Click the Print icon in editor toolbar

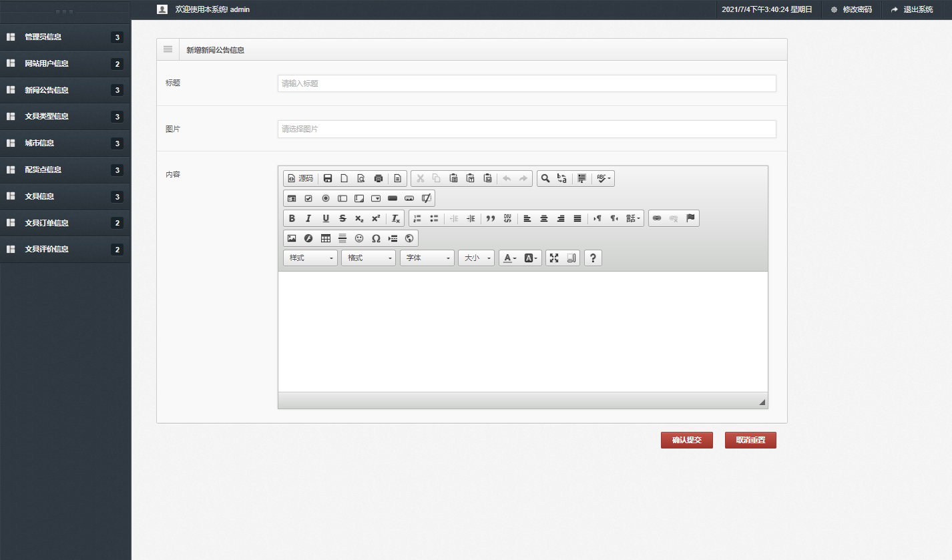[379, 178]
